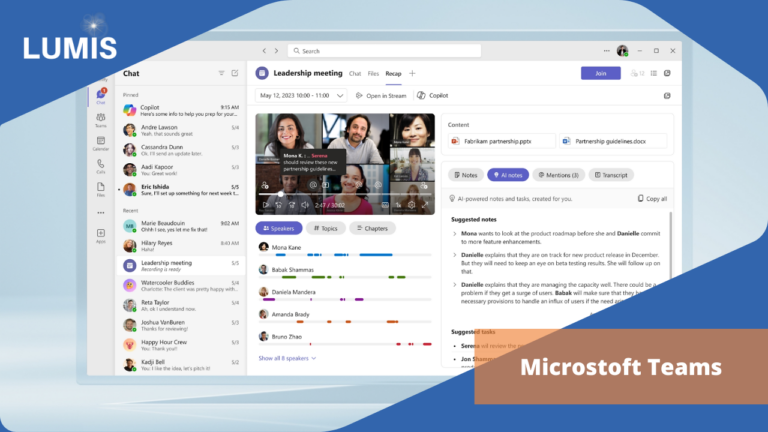Image resolution: width=768 pixels, height=432 pixels.
Task: Open more apps ellipsis in rail
Action: pyautogui.click(x=100, y=213)
